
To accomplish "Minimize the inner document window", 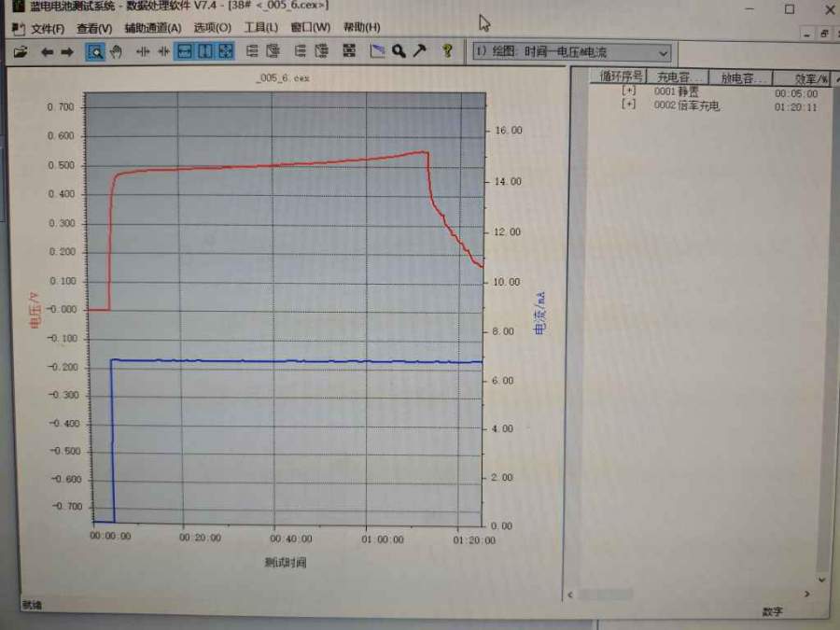I will pyautogui.click(x=806, y=34).
